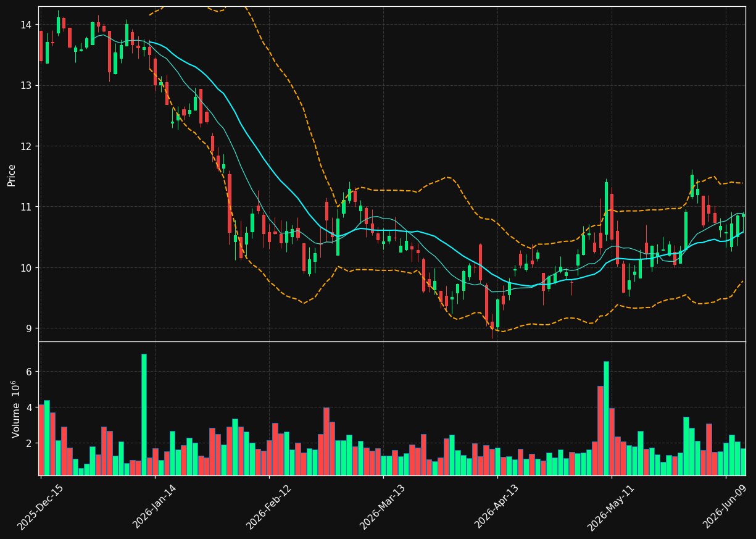This screenshot has width=756, height=539.
Task: Click the price tick label 13
Action: tap(27, 85)
